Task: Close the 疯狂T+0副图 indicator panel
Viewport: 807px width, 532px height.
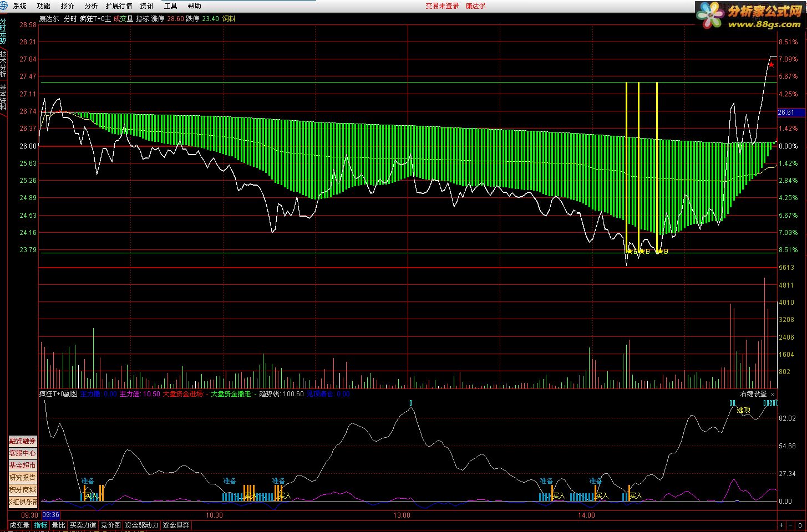Action: [x=773, y=394]
